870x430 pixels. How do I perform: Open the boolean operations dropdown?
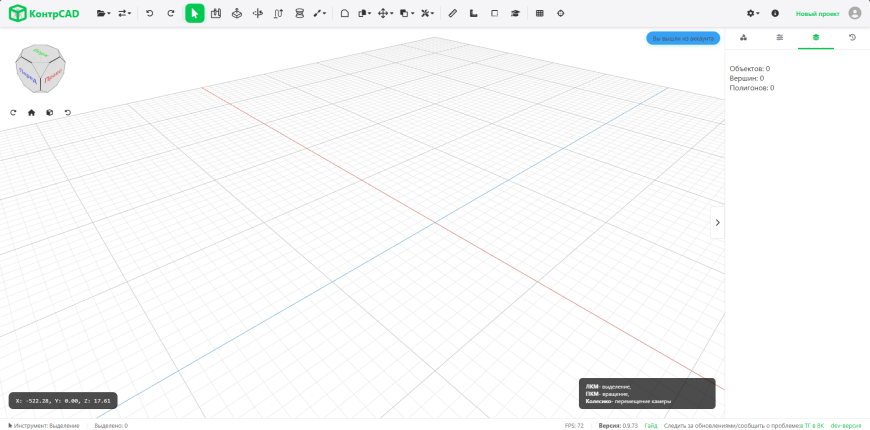coord(364,13)
